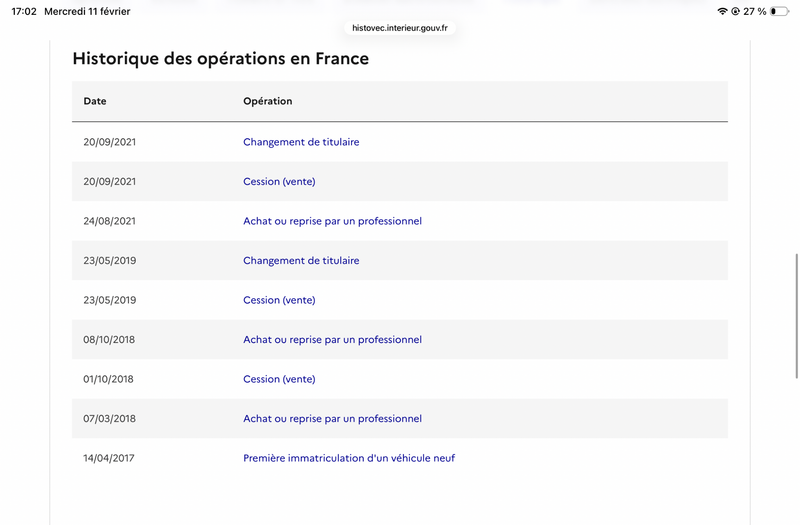The width and height of the screenshot is (800, 525).
Task: Click the Opération column header
Action: click(x=268, y=101)
